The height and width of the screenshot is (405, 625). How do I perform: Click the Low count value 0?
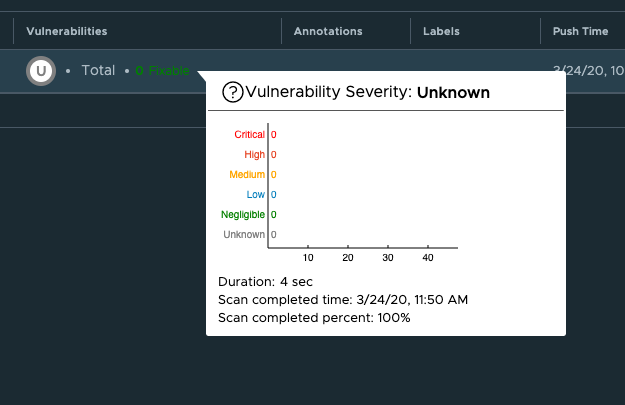[273, 195]
